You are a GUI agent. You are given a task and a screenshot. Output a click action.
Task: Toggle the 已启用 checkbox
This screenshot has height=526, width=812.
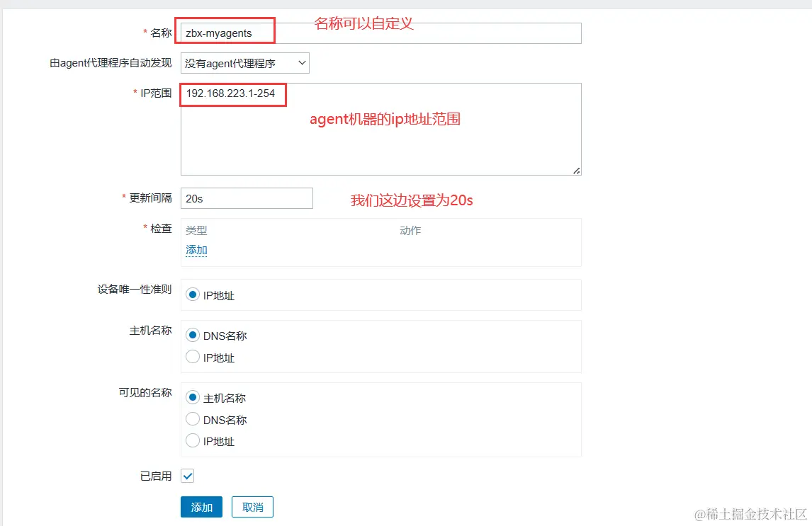pos(188,476)
